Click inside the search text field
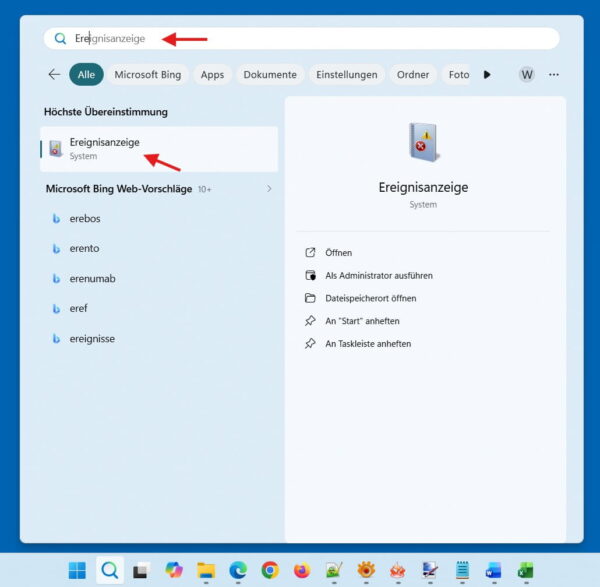The height and width of the screenshot is (587, 600). point(302,39)
